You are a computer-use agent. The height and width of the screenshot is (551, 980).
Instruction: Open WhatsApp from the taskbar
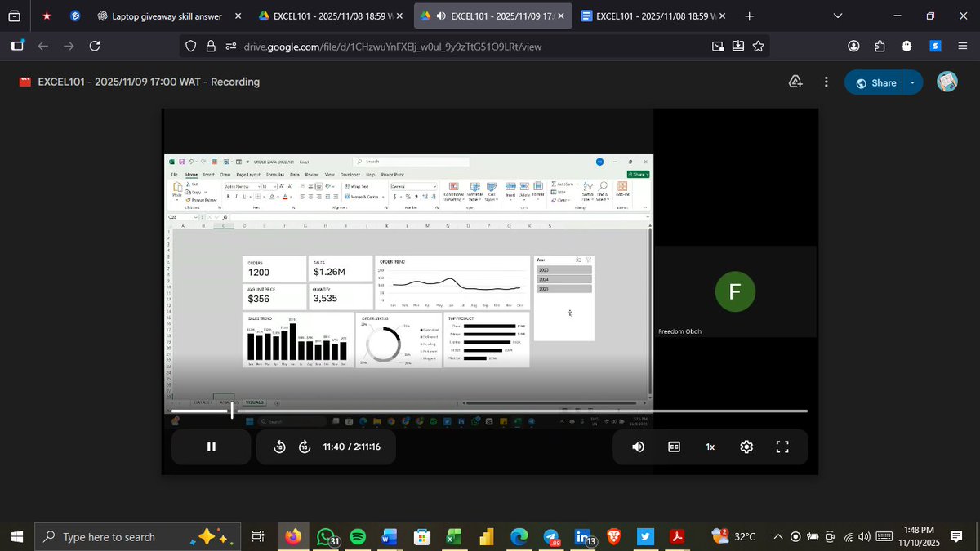coord(327,537)
